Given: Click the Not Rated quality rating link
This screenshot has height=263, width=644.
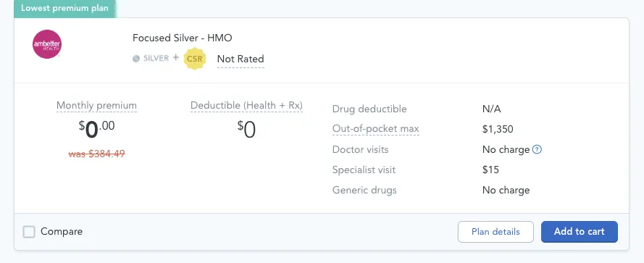Looking at the screenshot, I should pyautogui.click(x=241, y=59).
